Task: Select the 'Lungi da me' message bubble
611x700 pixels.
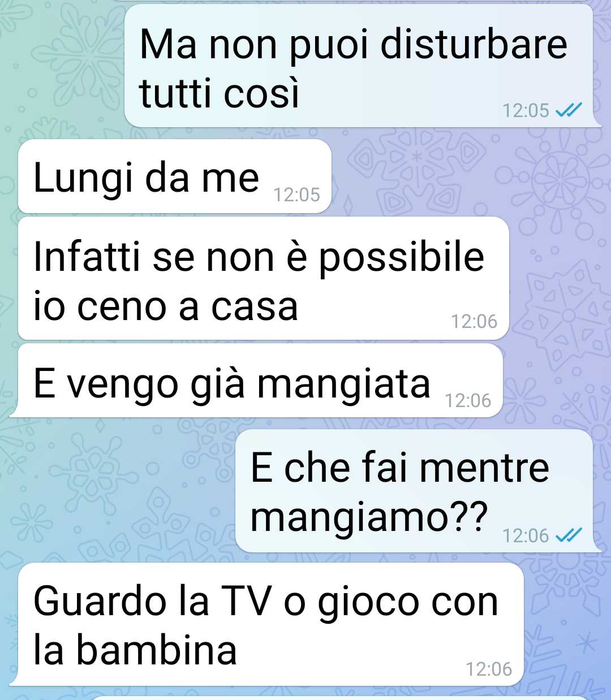Action: (174, 176)
